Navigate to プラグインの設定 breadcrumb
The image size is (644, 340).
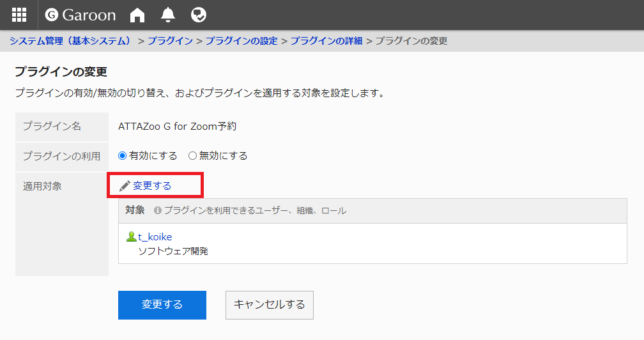pos(241,41)
